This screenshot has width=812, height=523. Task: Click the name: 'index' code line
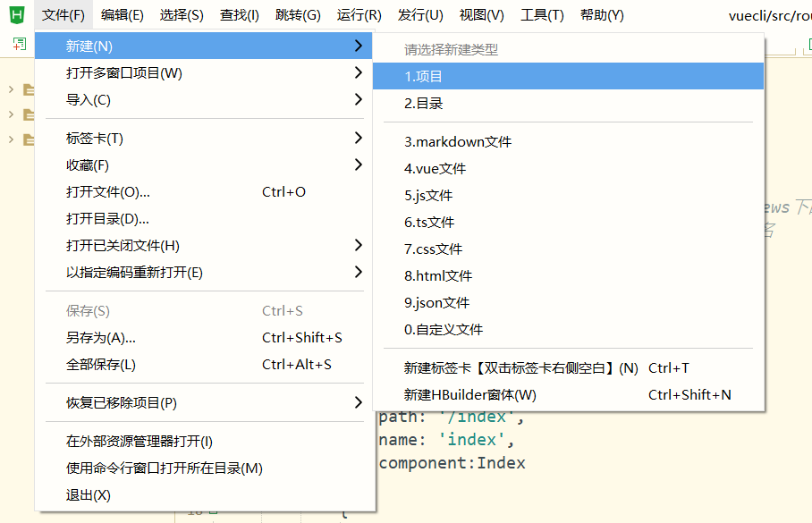click(446, 440)
